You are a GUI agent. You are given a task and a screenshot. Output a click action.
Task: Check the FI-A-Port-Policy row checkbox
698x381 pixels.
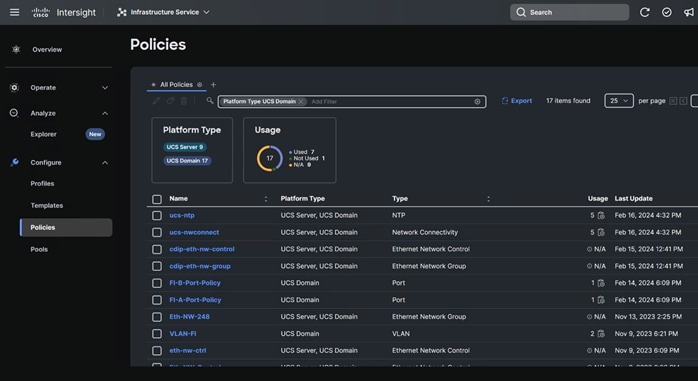coord(157,300)
